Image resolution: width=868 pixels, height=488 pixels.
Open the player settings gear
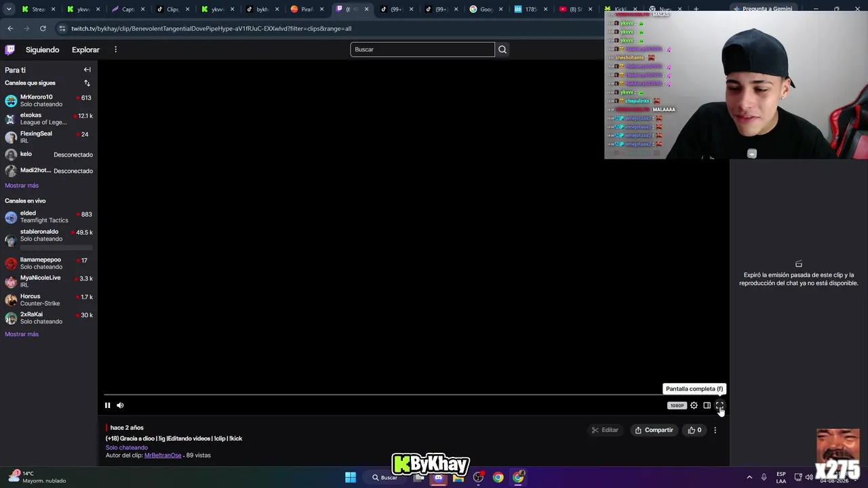pyautogui.click(x=694, y=405)
